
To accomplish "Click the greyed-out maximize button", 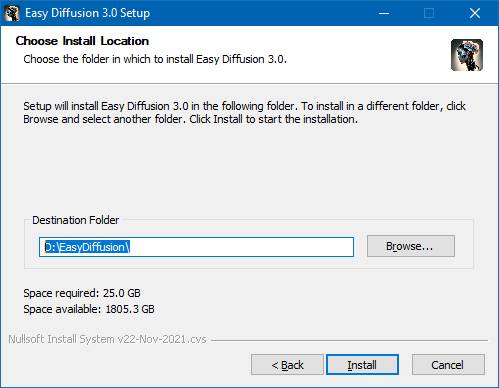I will click(x=429, y=13).
